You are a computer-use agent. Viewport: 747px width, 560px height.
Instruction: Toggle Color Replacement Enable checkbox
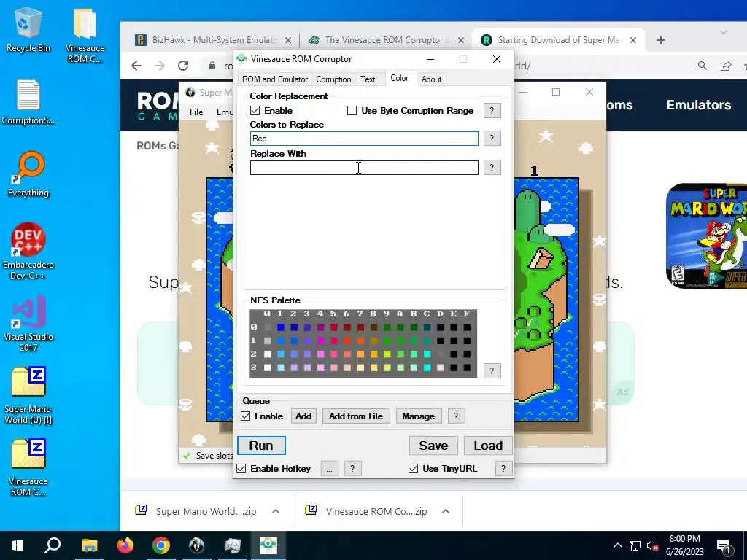pyautogui.click(x=255, y=111)
